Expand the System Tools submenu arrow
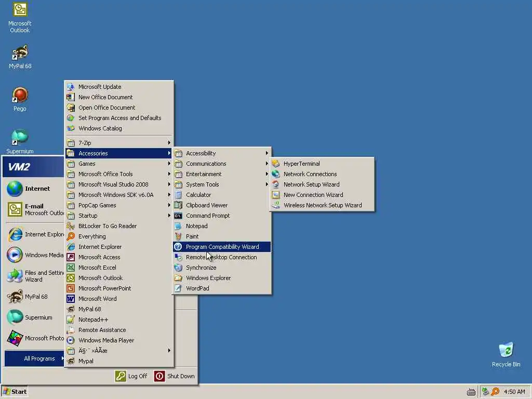 coord(267,184)
